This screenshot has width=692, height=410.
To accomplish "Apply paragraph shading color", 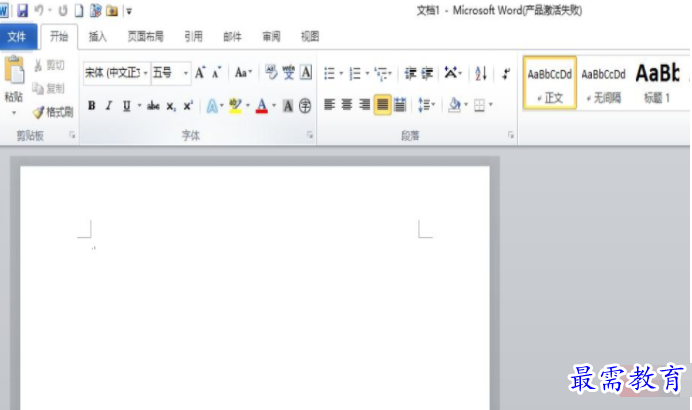I will (x=454, y=105).
